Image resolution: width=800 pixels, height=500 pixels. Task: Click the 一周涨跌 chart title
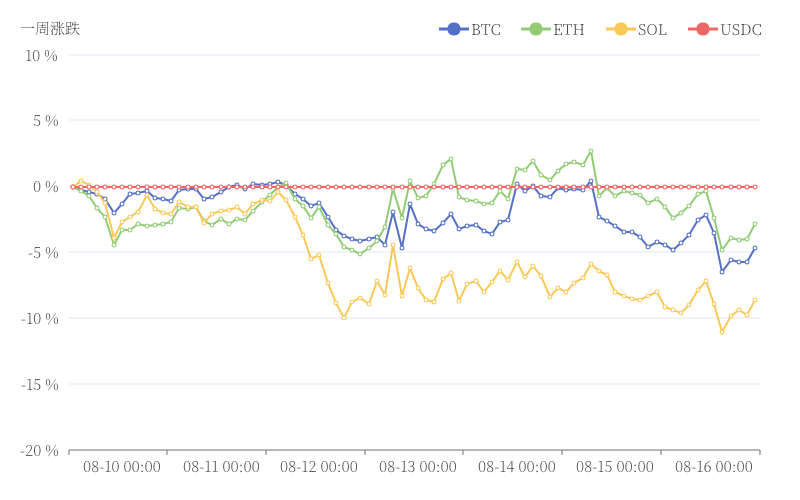(50, 28)
